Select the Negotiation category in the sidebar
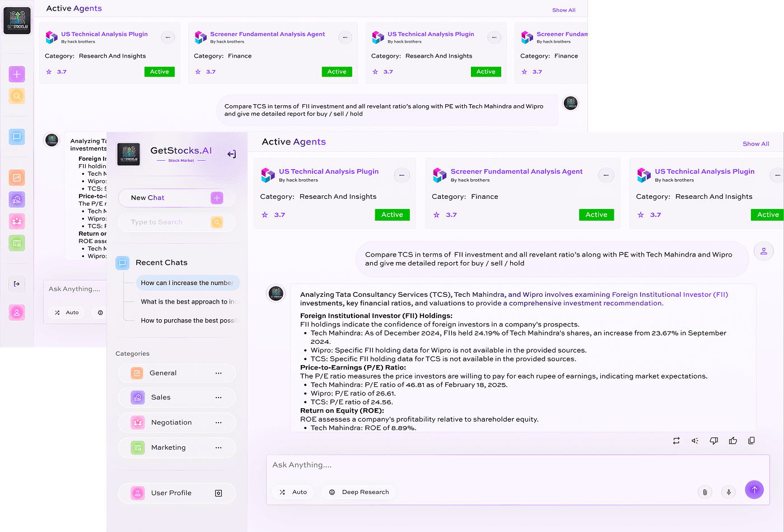The image size is (784, 532). (177, 423)
